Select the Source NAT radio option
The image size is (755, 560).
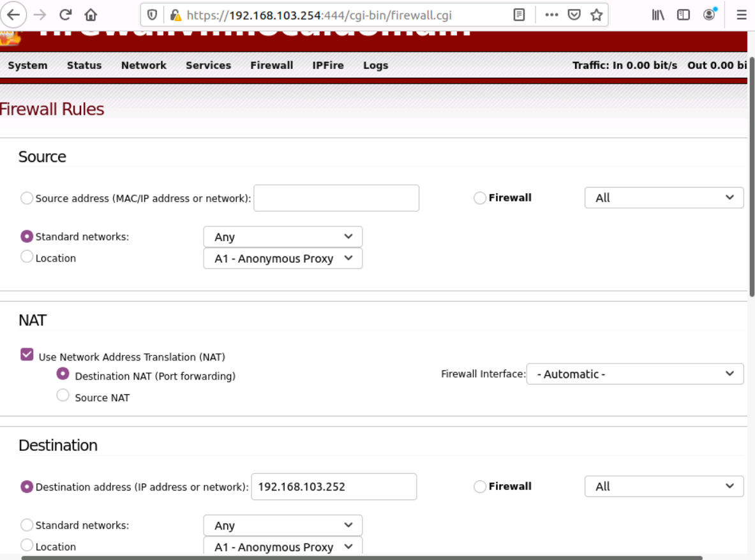pyautogui.click(x=63, y=396)
